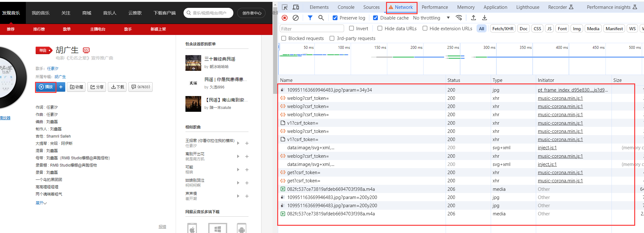The width and height of the screenshot is (644, 233).
Task: Add 高别开出花 to playlist
Action: 247,156
